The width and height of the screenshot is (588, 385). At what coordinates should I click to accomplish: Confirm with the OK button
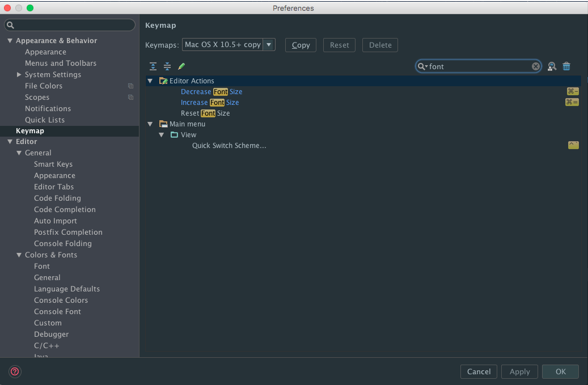tap(561, 371)
